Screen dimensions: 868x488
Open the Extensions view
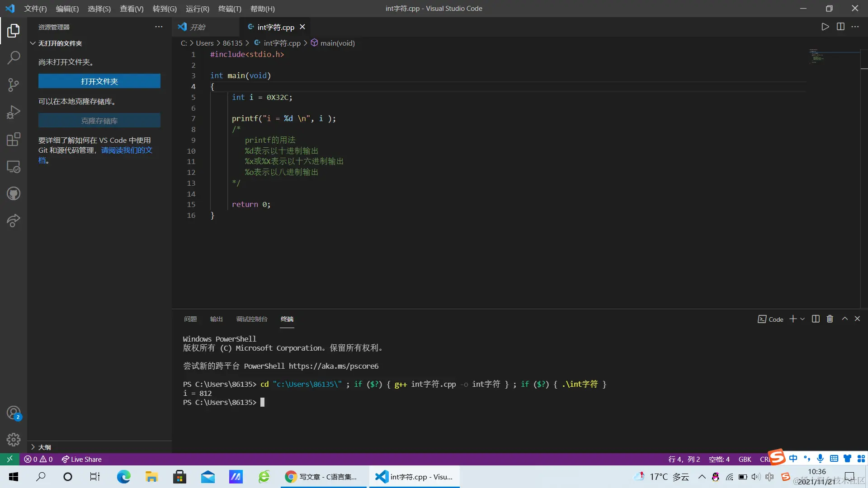(14, 139)
